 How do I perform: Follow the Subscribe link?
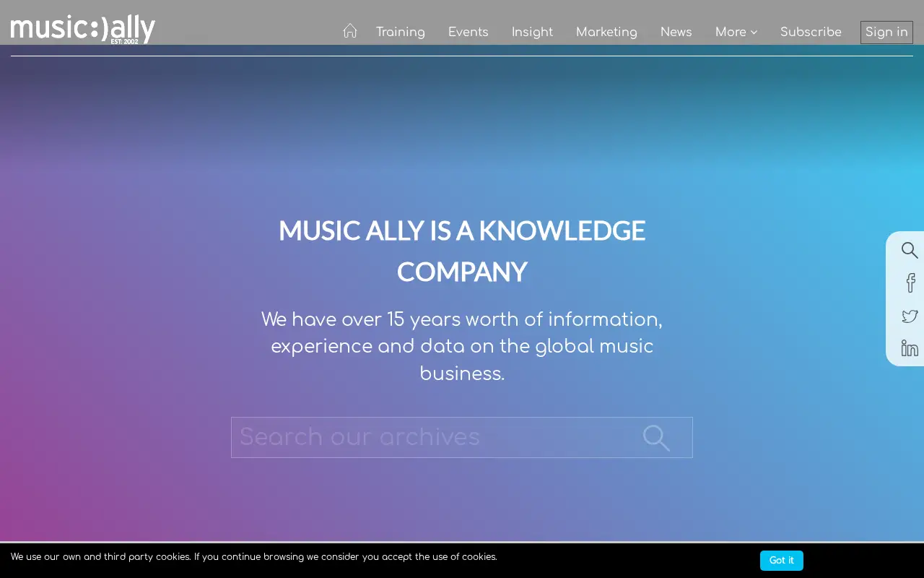coord(811,32)
